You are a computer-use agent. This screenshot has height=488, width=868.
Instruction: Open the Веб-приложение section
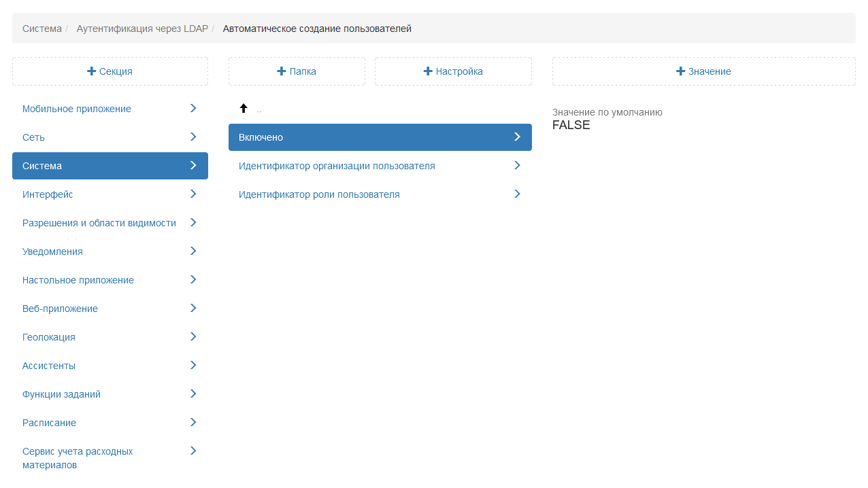[x=60, y=309]
